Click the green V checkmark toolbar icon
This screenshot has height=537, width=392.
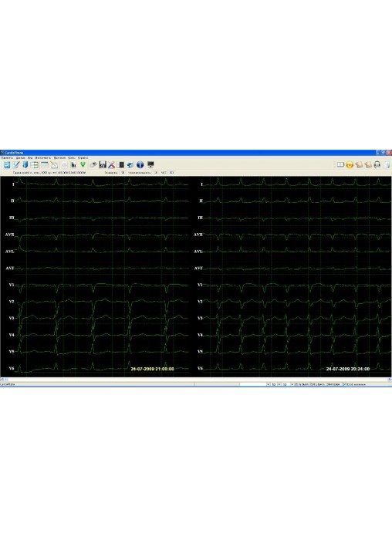83,165
